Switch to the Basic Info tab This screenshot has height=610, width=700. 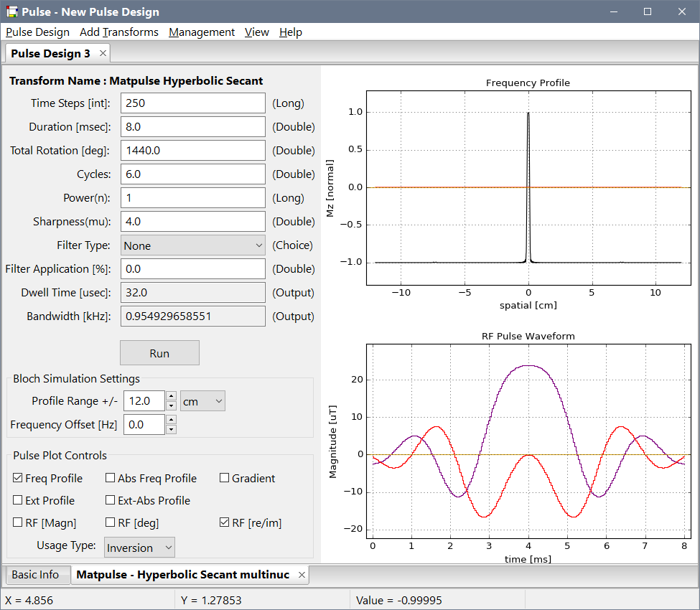35,575
